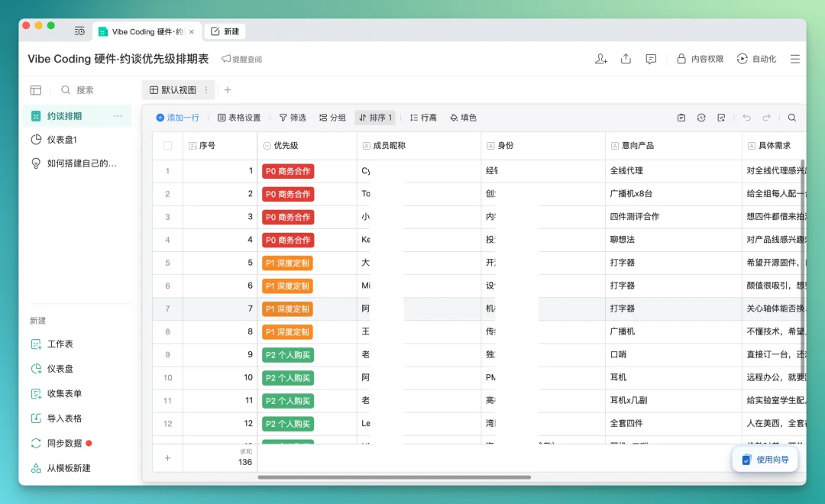Close the Vibe Coding document tab
The image size is (825, 504).
pos(192,32)
